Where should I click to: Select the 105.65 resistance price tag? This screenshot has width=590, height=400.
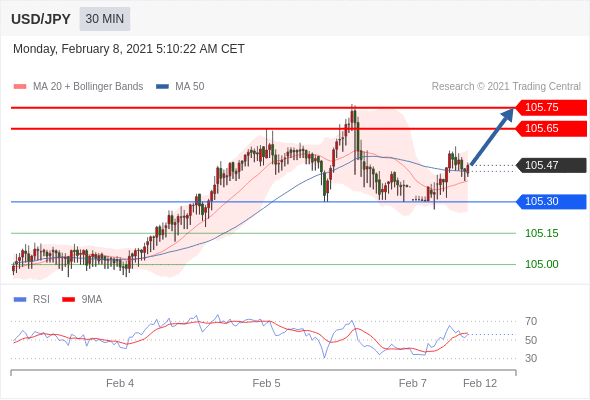click(551, 129)
